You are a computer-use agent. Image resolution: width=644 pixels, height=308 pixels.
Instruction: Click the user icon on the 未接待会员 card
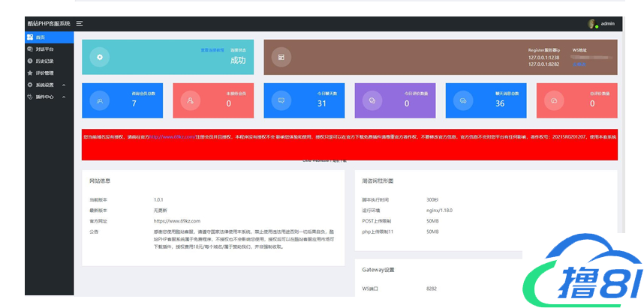pyautogui.click(x=191, y=100)
